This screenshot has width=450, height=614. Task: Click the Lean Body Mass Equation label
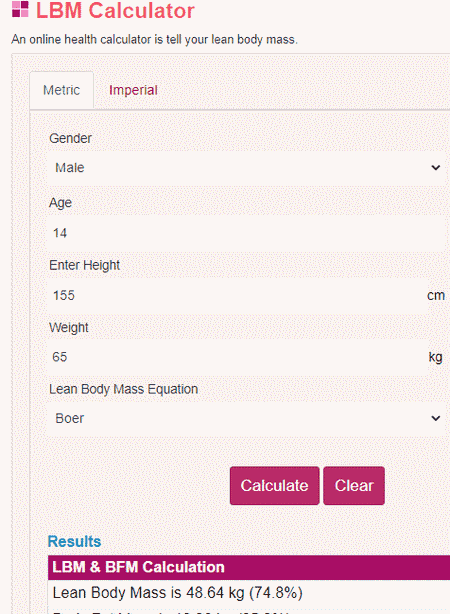point(123,389)
